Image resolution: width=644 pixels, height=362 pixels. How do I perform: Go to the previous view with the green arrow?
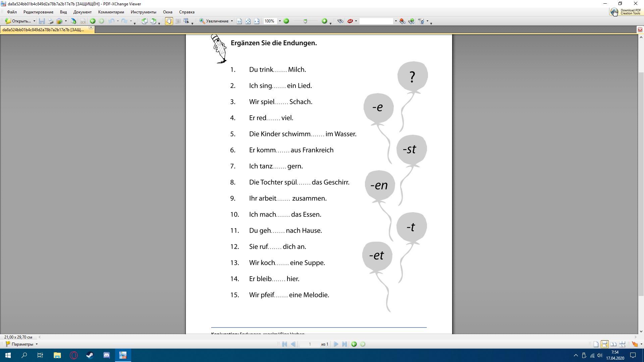pyautogui.click(x=93, y=21)
